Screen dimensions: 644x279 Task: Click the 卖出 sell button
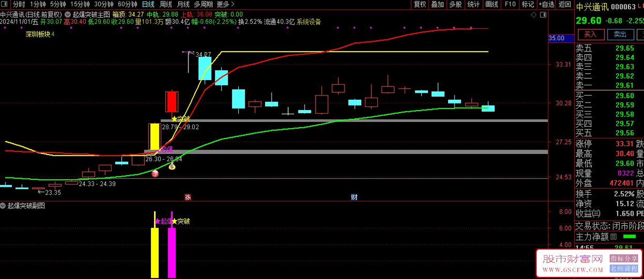620,34
